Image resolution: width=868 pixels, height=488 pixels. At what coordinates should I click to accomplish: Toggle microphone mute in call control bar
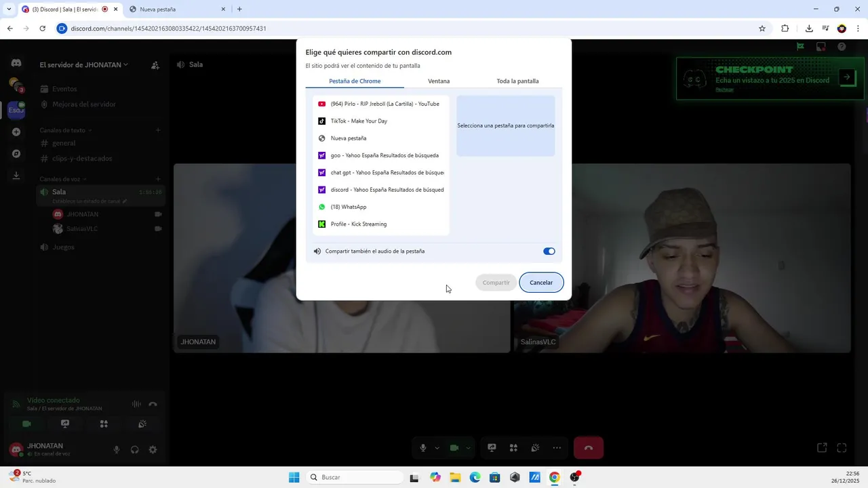tap(423, 448)
